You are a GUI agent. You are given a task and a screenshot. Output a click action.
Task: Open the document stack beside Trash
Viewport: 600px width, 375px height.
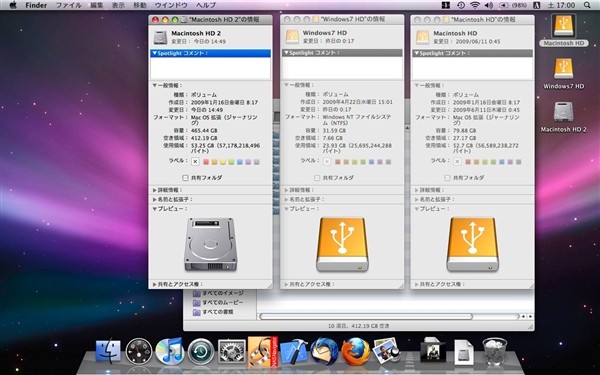coord(464,351)
